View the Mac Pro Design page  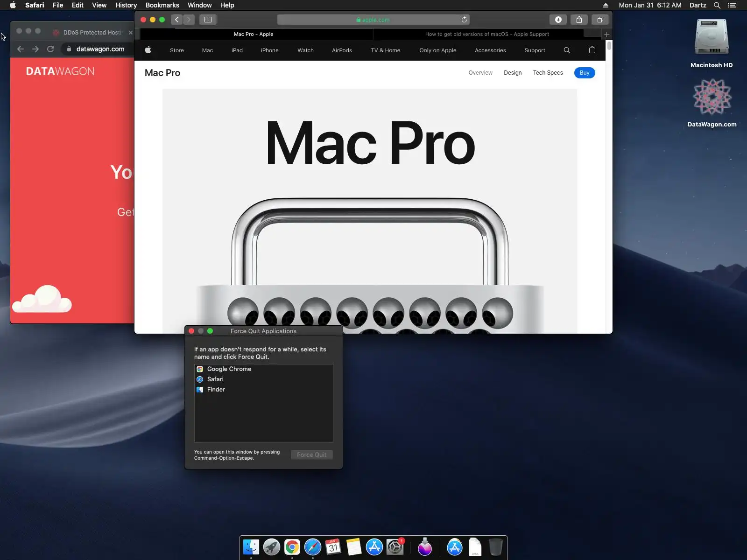(513, 73)
